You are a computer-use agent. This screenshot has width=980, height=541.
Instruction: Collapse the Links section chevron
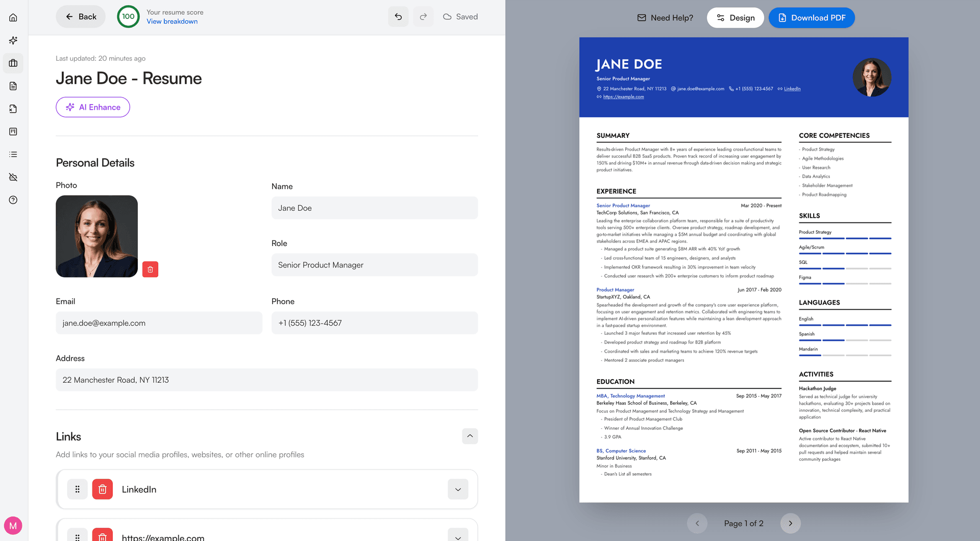[470, 436]
